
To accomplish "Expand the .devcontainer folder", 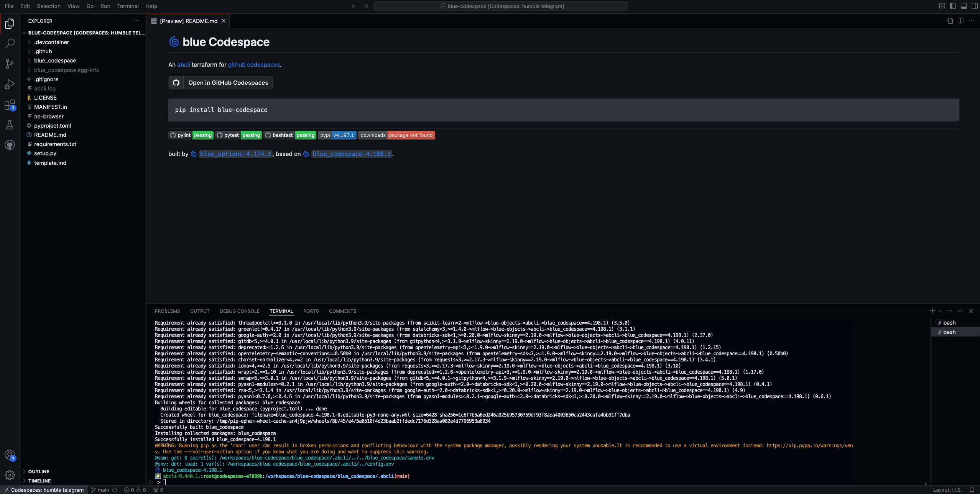I will click(x=51, y=42).
